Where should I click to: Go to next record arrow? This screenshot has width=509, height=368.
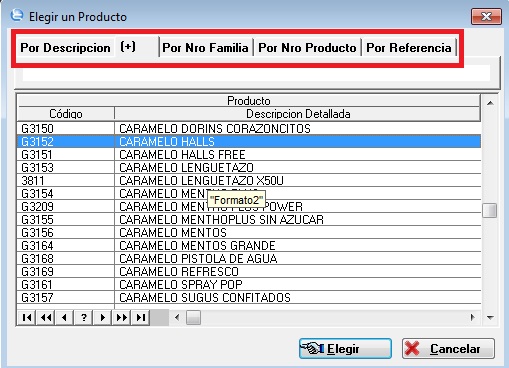pos(103,317)
